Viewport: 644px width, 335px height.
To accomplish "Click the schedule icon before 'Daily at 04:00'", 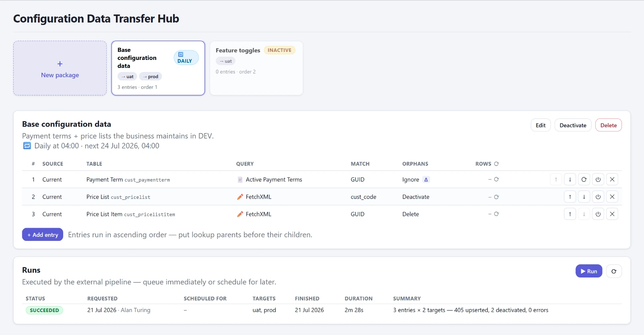I will coord(27,146).
